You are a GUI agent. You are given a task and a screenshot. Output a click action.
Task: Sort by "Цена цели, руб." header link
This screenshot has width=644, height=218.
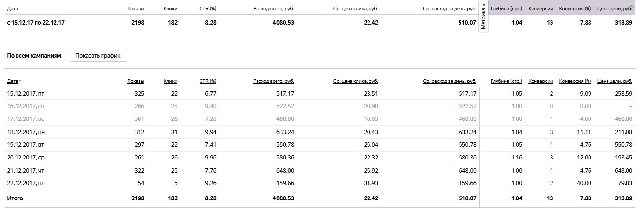click(614, 81)
